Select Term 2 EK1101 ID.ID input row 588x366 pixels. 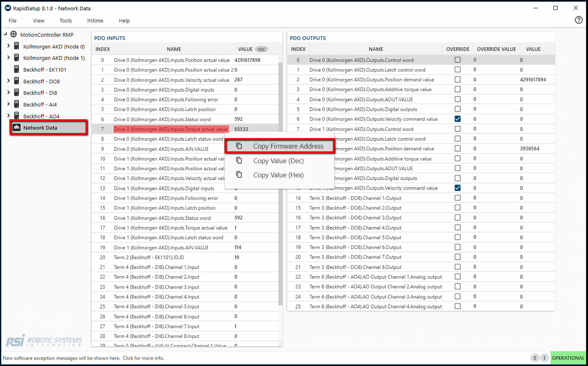[185, 257]
